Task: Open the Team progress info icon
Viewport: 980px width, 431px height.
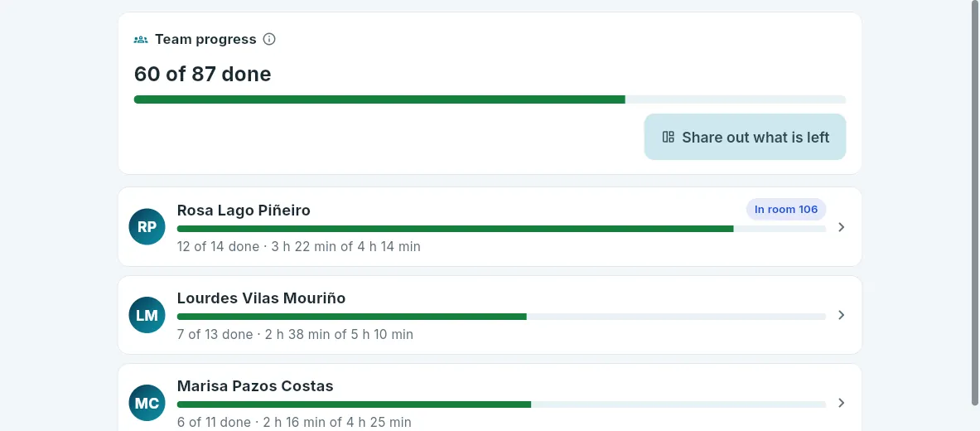Action: click(269, 40)
